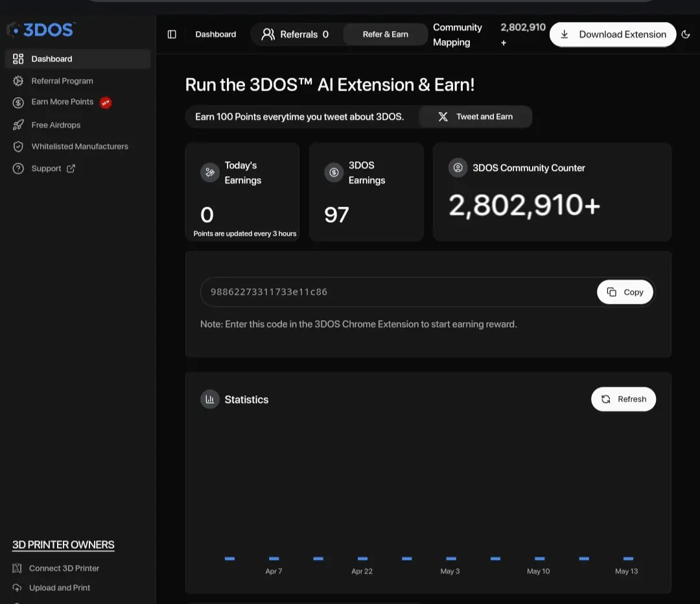Click the 'Earn 100 Points everytime' text

[299, 117]
